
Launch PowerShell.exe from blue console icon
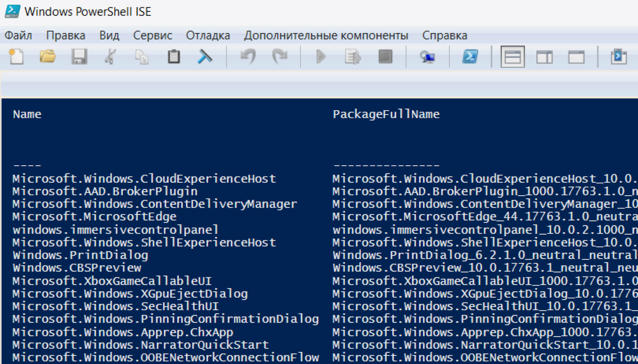(x=470, y=57)
